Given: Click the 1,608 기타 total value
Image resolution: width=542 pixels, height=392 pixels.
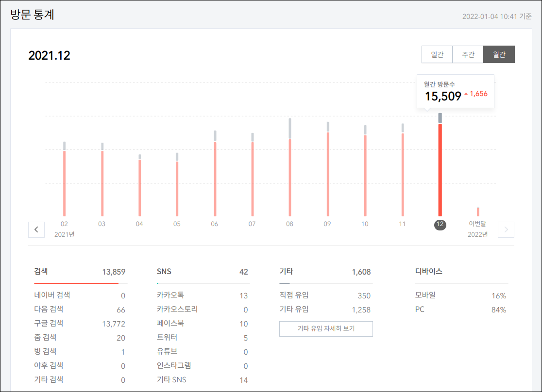Looking at the screenshot, I should tap(361, 272).
